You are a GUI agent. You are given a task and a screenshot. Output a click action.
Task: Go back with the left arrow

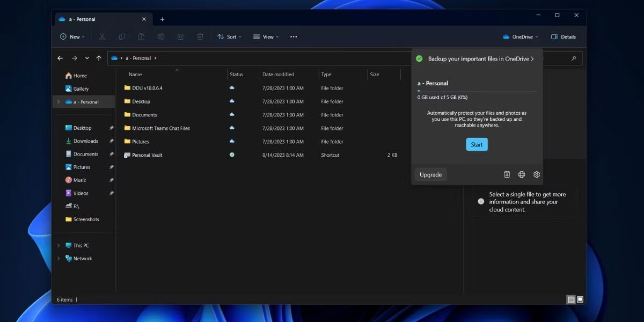[x=60, y=58]
